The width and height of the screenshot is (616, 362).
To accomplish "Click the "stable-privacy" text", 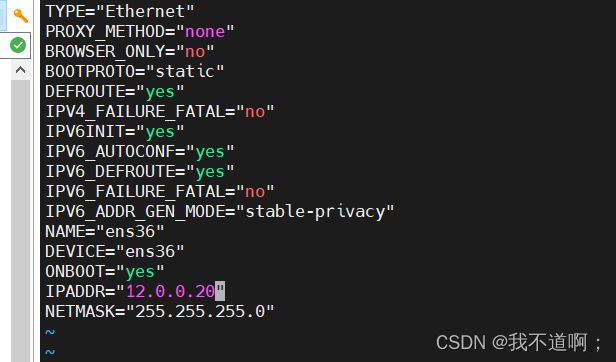I will 315,212.
